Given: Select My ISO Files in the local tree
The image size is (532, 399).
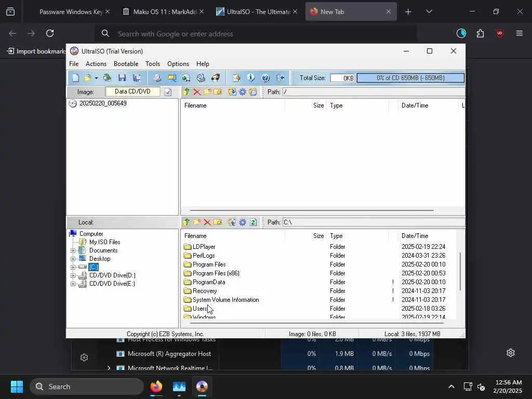Looking at the screenshot, I should pyautogui.click(x=104, y=242).
